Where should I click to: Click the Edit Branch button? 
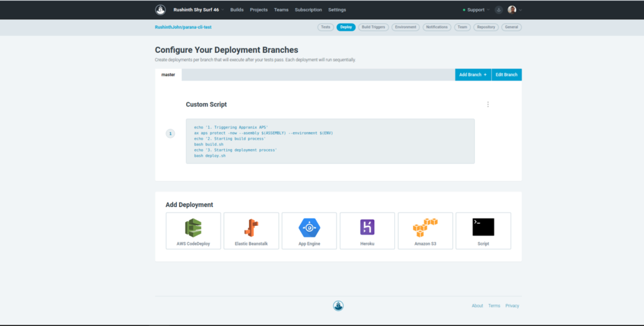pyautogui.click(x=506, y=75)
